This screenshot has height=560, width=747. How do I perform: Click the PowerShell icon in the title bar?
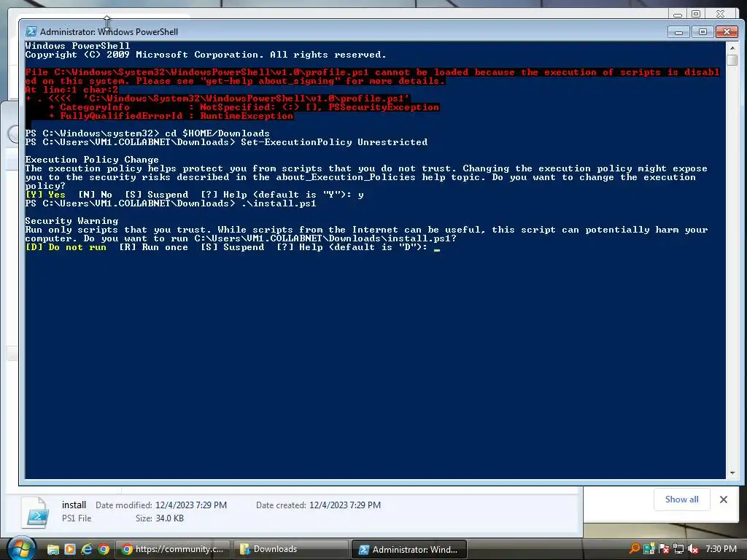pyautogui.click(x=31, y=31)
